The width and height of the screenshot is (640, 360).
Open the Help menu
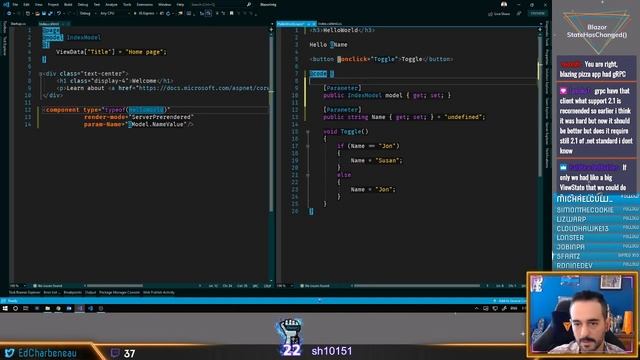pyautogui.click(x=180, y=4)
